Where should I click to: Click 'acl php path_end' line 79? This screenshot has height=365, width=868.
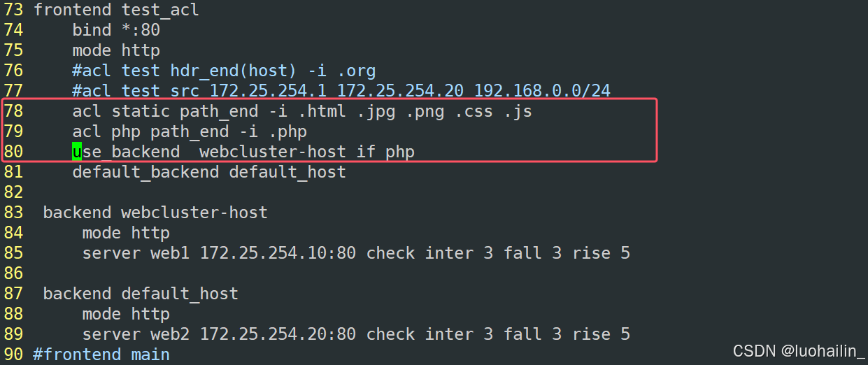coord(190,131)
